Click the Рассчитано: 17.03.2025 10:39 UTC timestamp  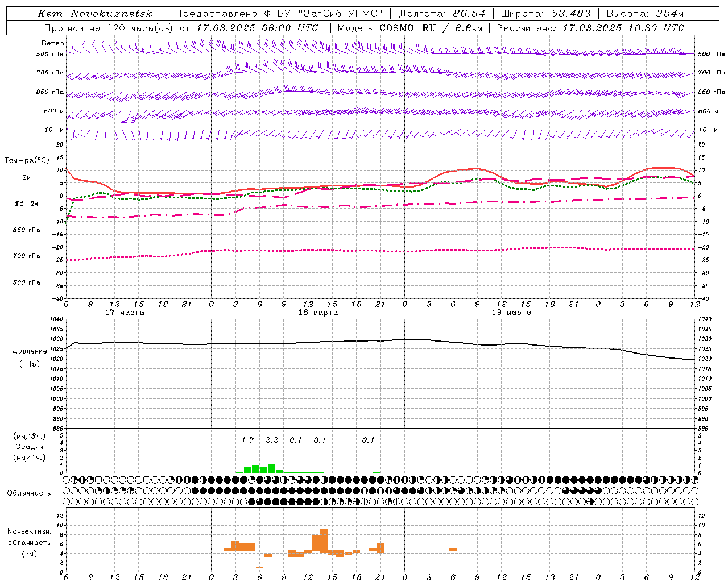[x=590, y=28]
